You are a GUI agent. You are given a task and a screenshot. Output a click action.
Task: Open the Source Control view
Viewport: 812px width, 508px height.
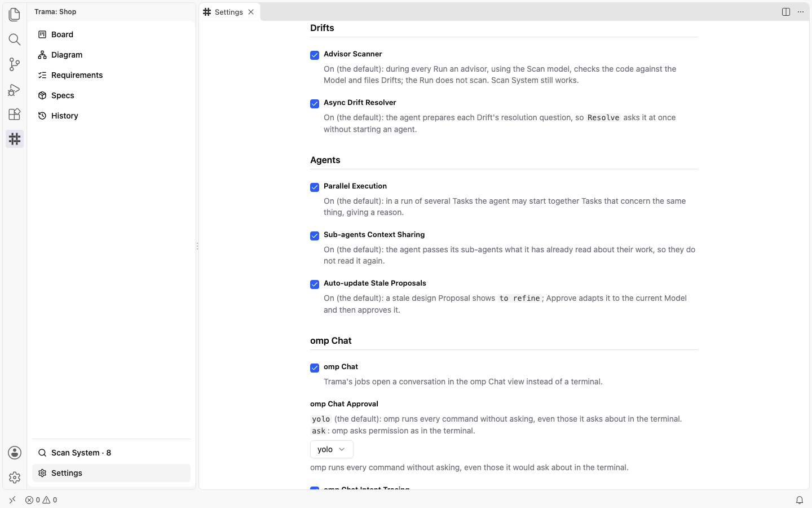tap(15, 64)
